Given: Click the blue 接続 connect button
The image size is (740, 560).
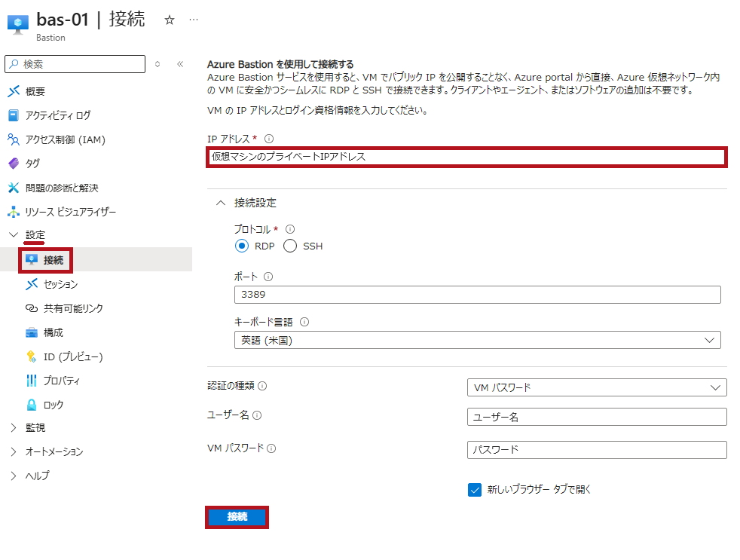Looking at the screenshot, I should [237, 517].
